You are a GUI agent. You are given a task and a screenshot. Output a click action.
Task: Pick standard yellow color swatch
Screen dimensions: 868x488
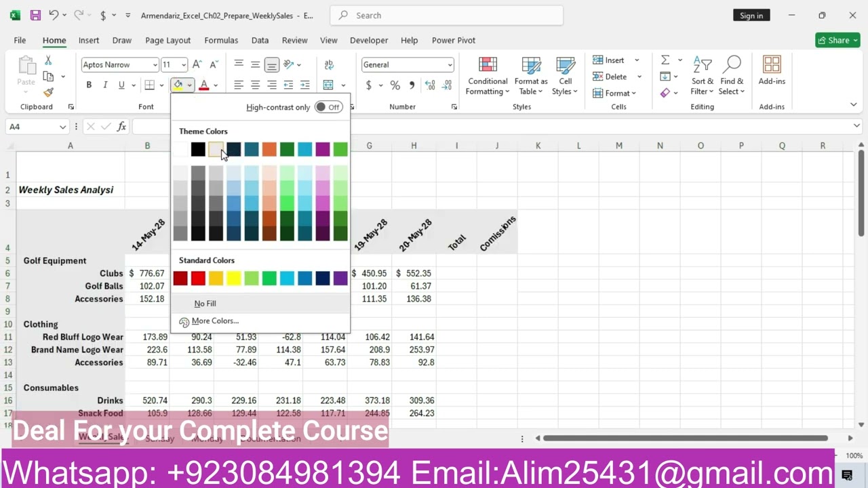pos(233,278)
